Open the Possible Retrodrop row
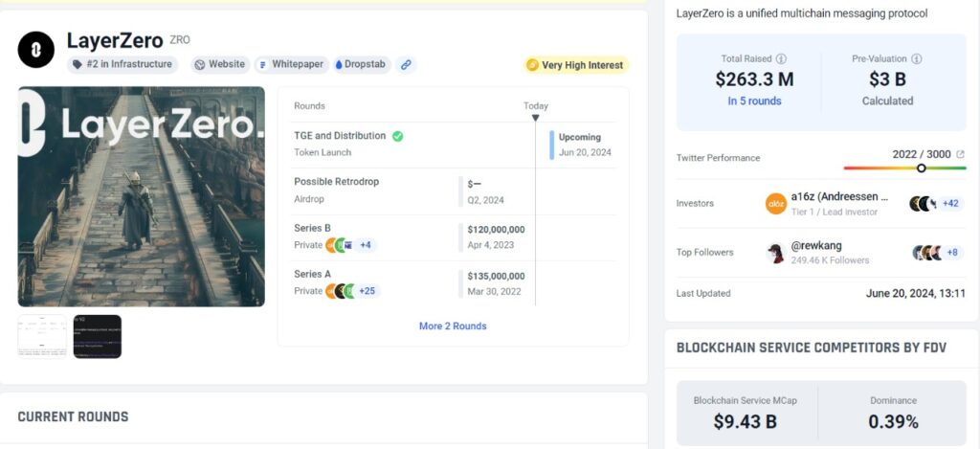The width and height of the screenshot is (980, 449). tap(455, 191)
